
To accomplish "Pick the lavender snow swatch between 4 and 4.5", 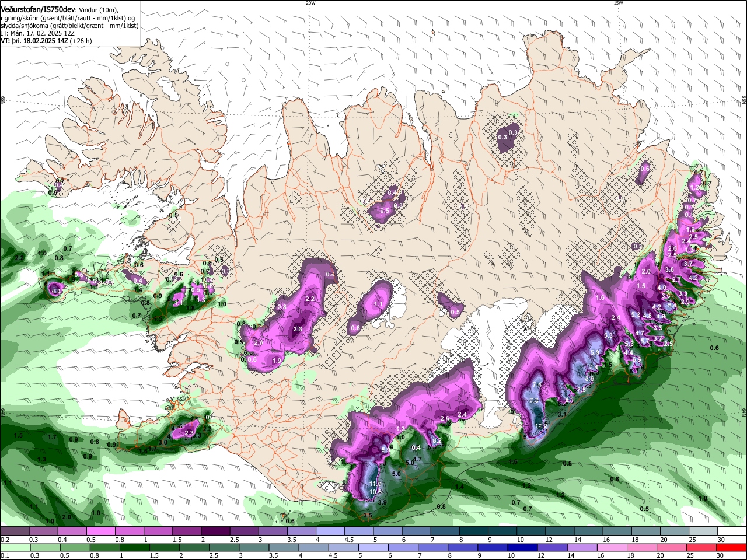I will point(330,531).
